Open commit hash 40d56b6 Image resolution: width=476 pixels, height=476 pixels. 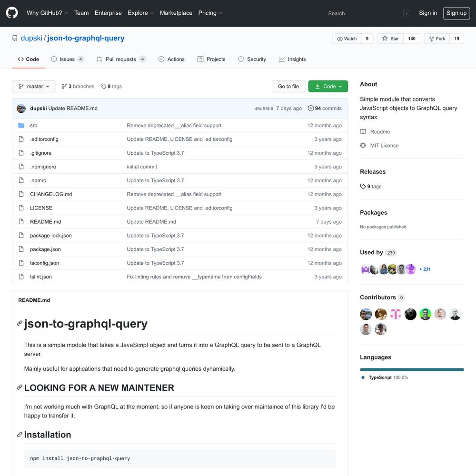tap(264, 109)
